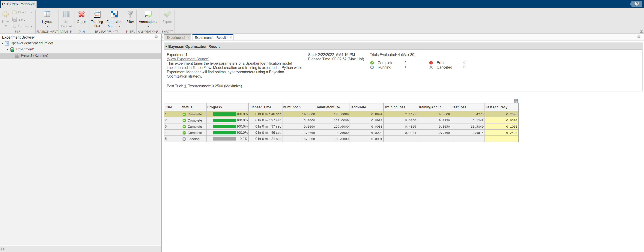Open the Confusion Matrix dropdown arrow
The image size is (644, 252).
point(120,26)
